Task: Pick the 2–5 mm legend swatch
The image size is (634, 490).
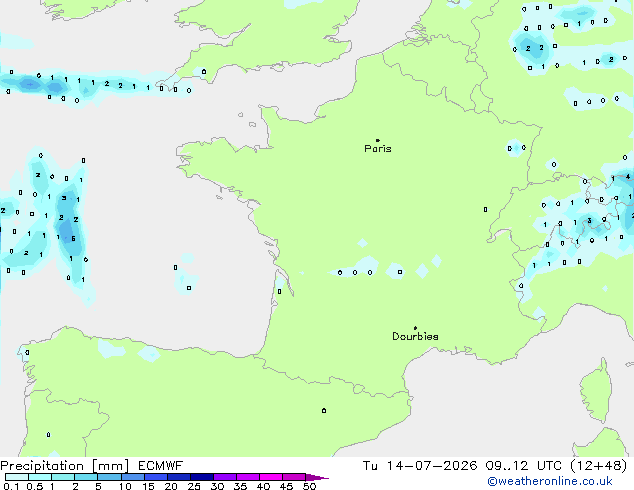Action: click(x=86, y=477)
